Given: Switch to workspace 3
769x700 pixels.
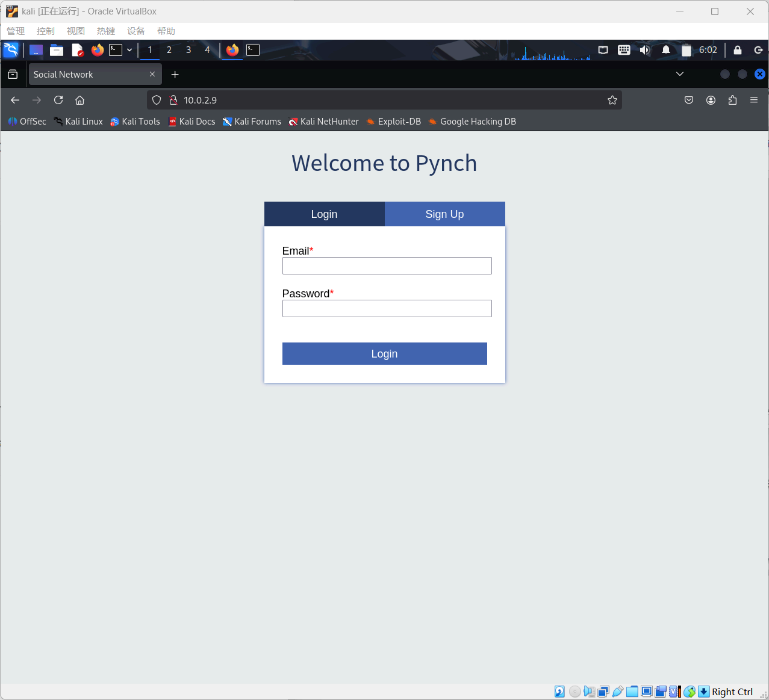Looking at the screenshot, I should [x=188, y=50].
